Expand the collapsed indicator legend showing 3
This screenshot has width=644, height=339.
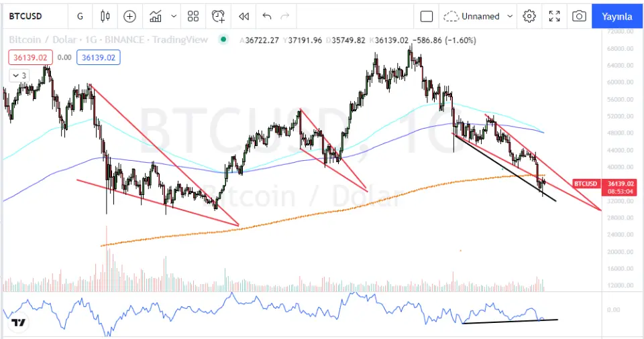tap(18, 76)
